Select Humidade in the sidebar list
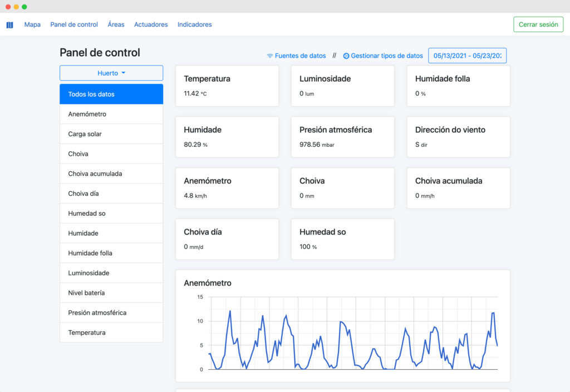This screenshot has width=570, height=392. click(111, 233)
